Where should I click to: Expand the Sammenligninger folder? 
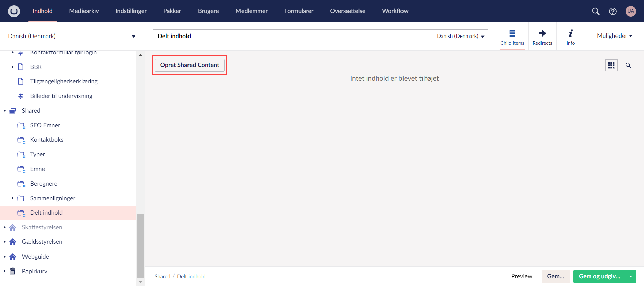[12, 198]
